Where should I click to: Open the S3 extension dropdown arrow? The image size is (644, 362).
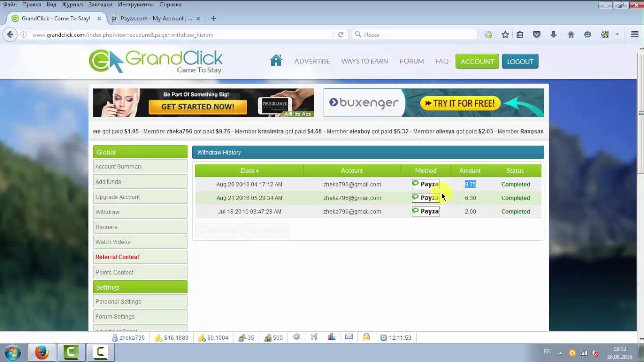coord(617,35)
